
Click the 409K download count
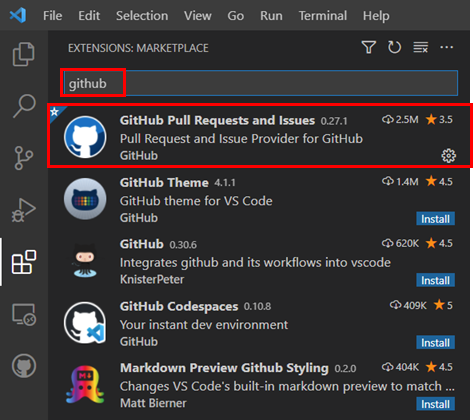(x=408, y=305)
